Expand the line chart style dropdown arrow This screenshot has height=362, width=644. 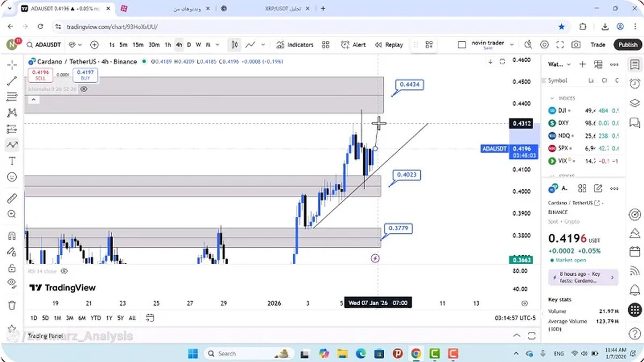coord(264,45)
